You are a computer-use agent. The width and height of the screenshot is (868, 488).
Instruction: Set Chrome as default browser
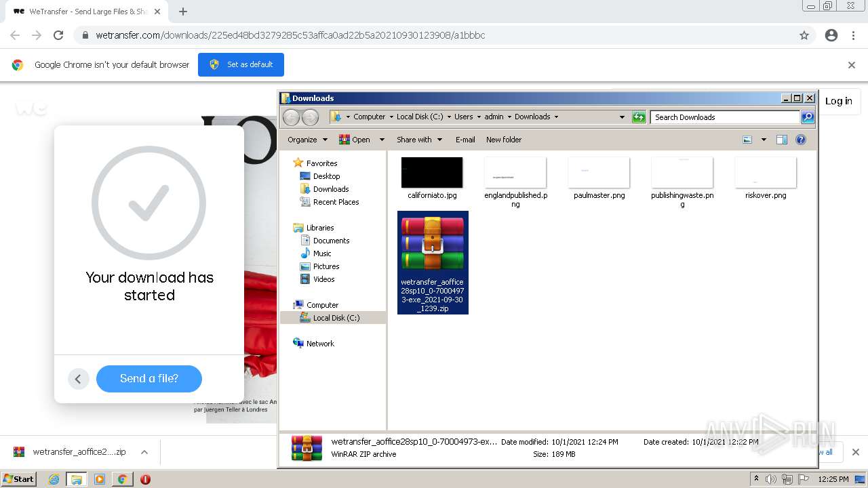(241, 64)
